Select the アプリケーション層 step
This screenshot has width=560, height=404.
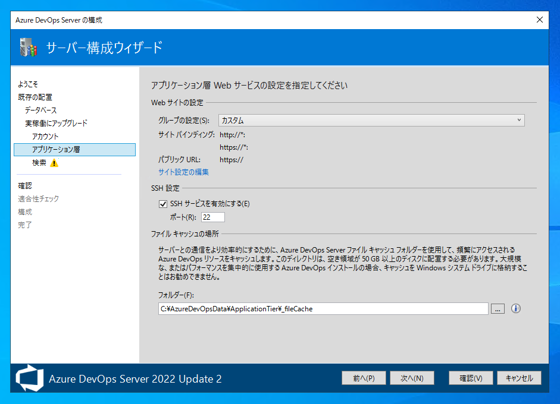[75, 150]
